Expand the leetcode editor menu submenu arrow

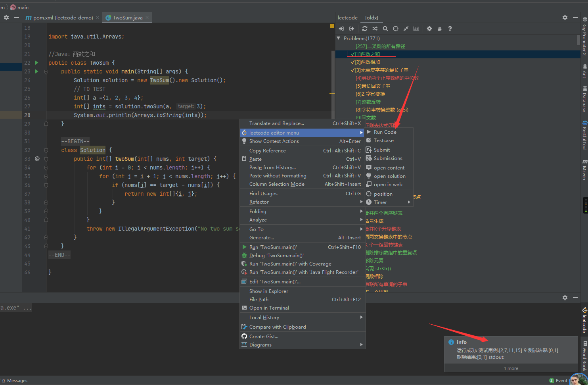pyautogui.click(x=361, y=133)
